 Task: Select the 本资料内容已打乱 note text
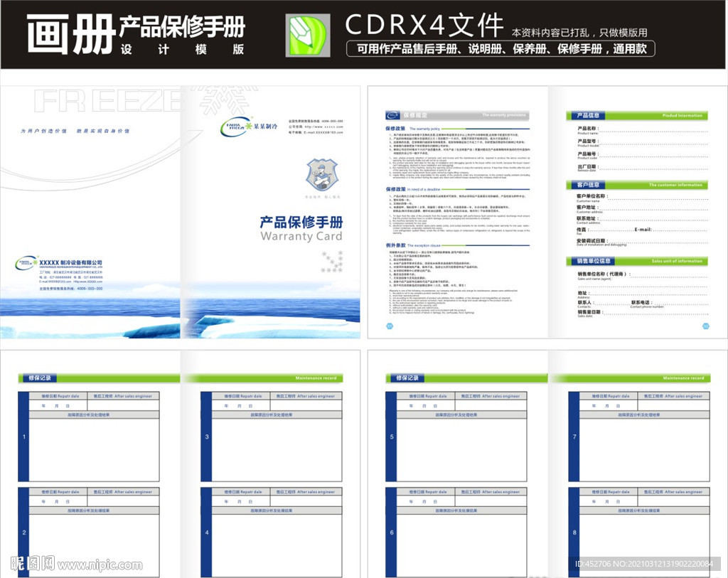tap(579, 33)
